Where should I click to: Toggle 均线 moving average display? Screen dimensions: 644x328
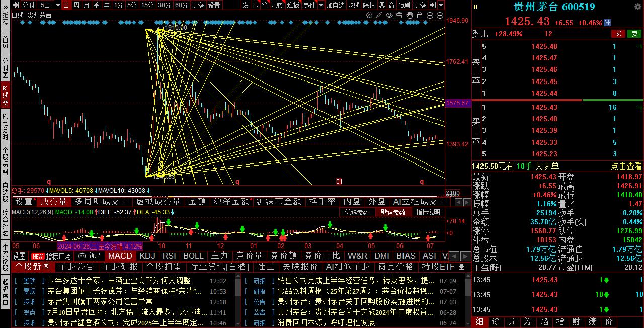tap(354, 5)
